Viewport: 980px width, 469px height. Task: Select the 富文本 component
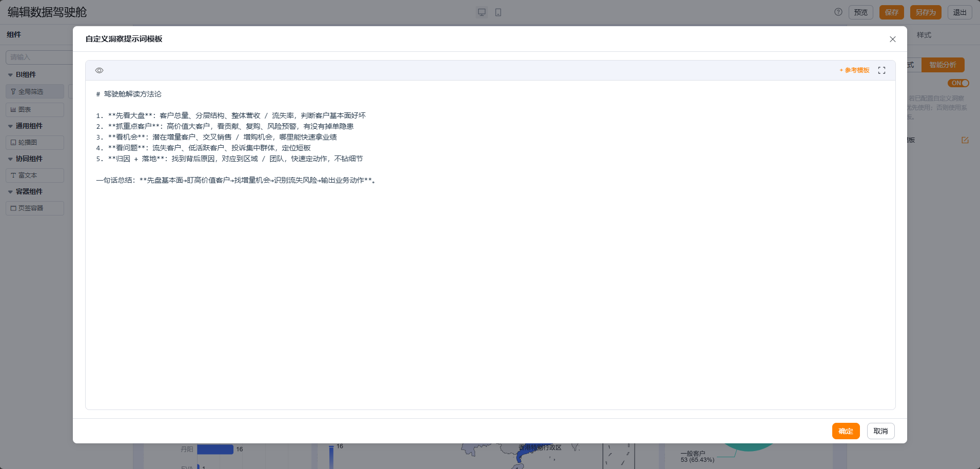tap(35, 175)
